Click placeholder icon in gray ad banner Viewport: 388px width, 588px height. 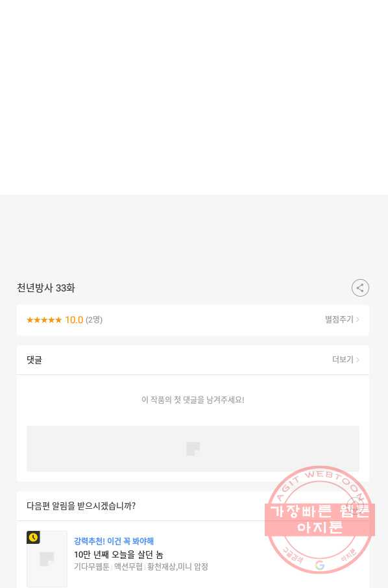[x=193, y=448]
